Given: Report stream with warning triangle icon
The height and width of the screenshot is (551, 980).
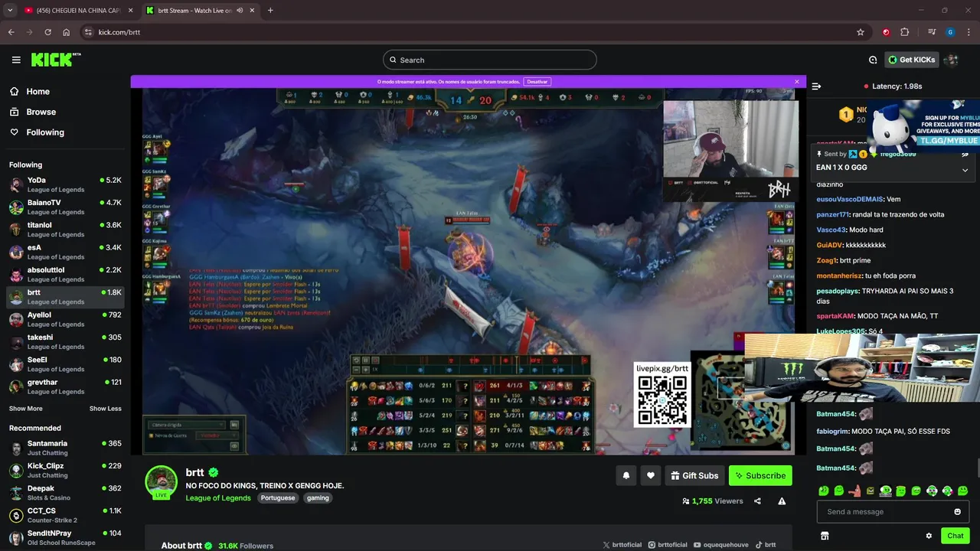Looking at the screenshot, I should tap(782, 501).
